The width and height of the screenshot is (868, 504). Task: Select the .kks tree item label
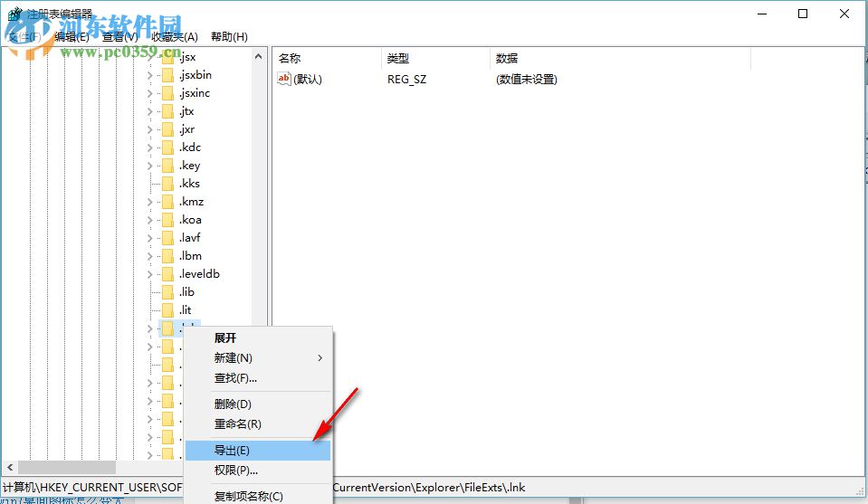[x=189, y=184]
